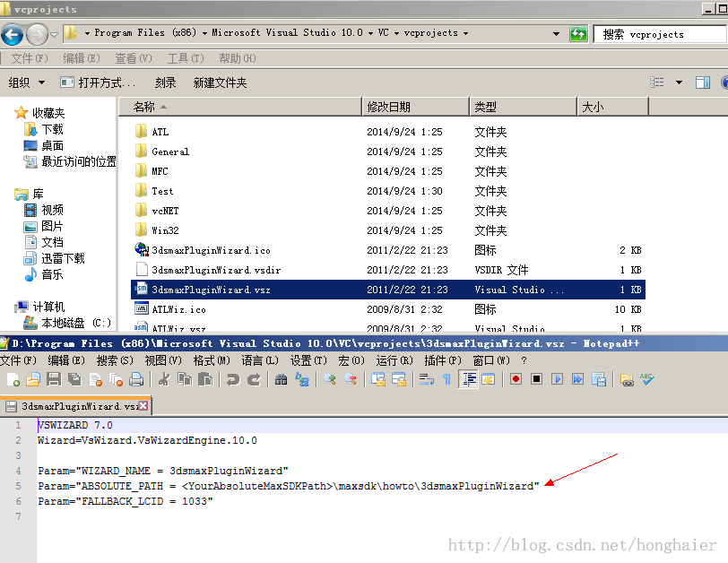Viewport: 728px width, 563px height.
Task: Play back the recorded macro
Action: tap(557, 379)
